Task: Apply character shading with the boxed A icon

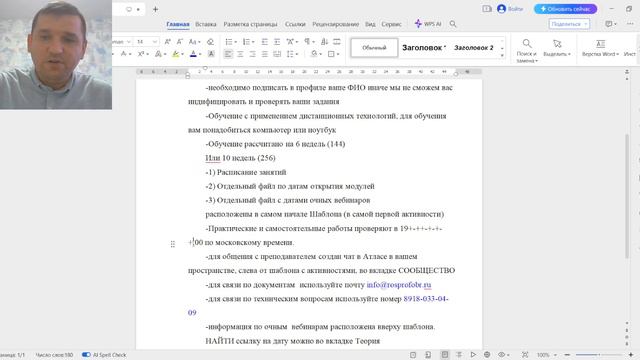Action: point(211,54)
